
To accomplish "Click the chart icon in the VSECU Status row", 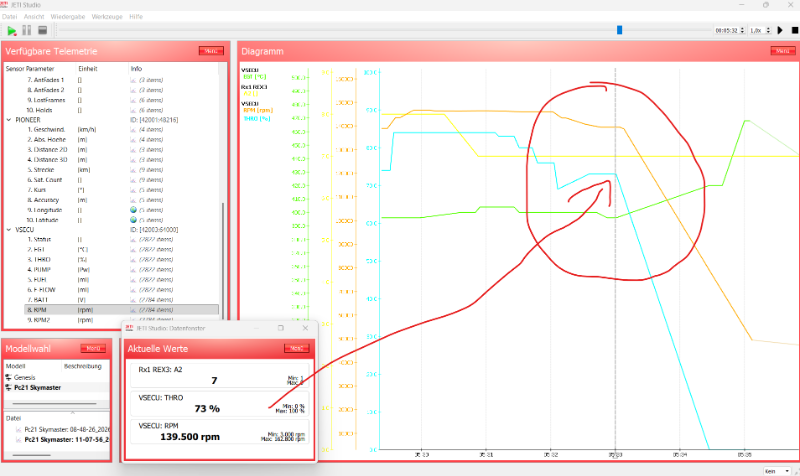I will pos(133,240).
